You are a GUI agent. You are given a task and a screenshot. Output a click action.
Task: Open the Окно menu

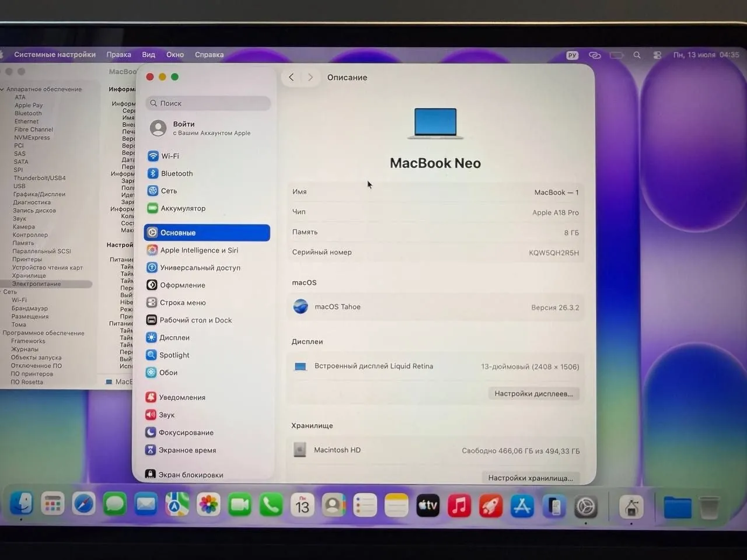[175, 54]
